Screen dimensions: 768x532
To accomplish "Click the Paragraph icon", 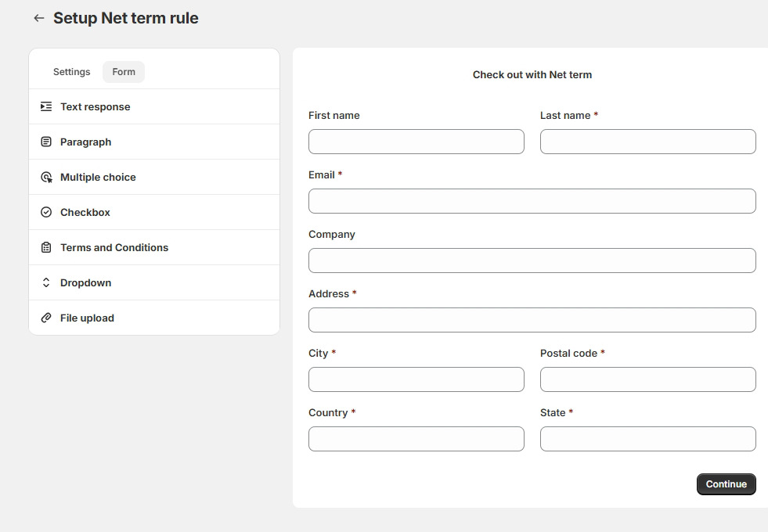I will (x=46, y=142).
